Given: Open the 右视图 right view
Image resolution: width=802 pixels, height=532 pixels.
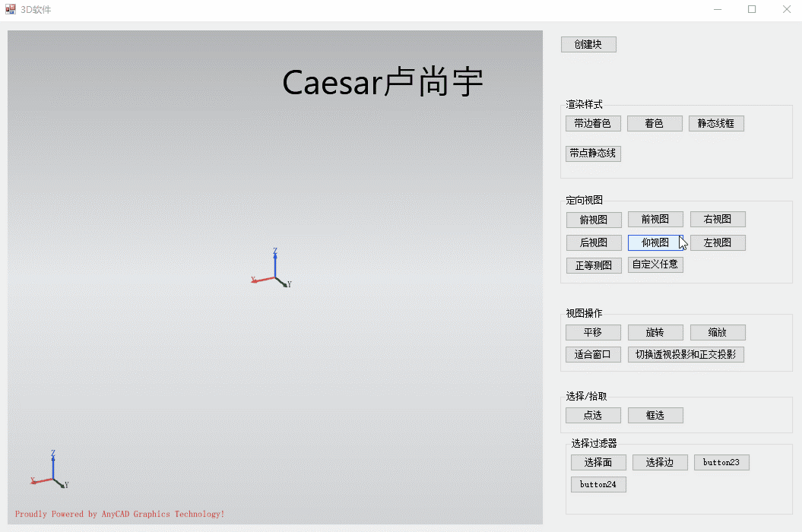Looking at the screenshot, I should point(718,219).
